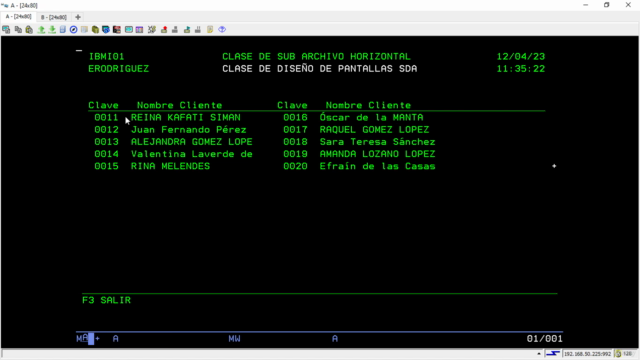This screenshot has height=360, width=640.
Task: Select row 0016 Óscar de la MANTA
Action: coord(353,118)
